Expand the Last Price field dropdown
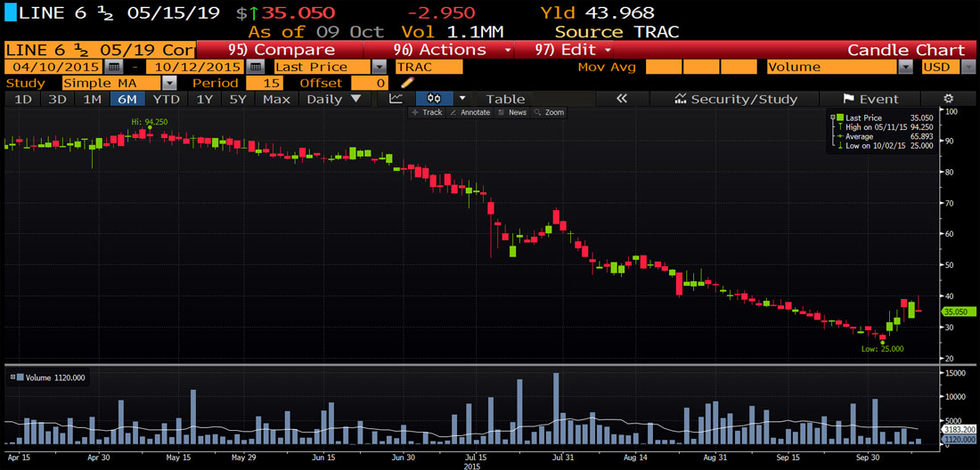980x470 pixels. (379, 67)
